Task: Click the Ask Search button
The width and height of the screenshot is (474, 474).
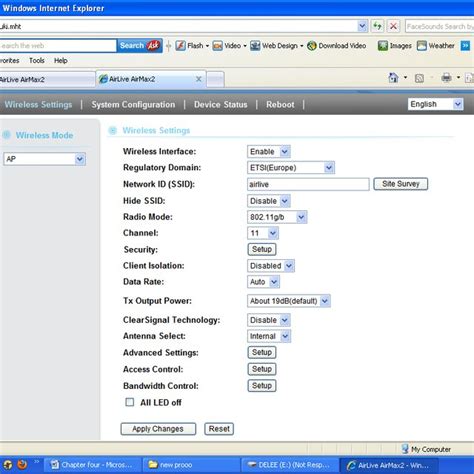Action: (140, 45)
